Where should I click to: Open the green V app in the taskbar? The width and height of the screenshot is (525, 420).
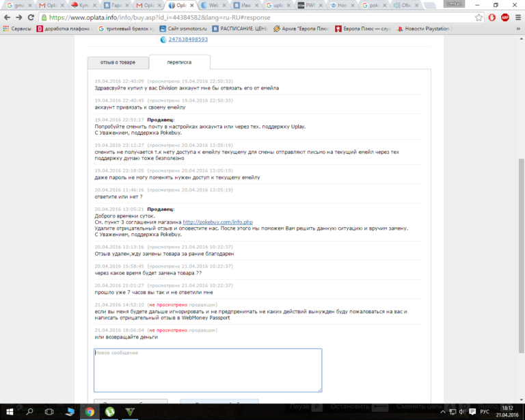(130, 412)
